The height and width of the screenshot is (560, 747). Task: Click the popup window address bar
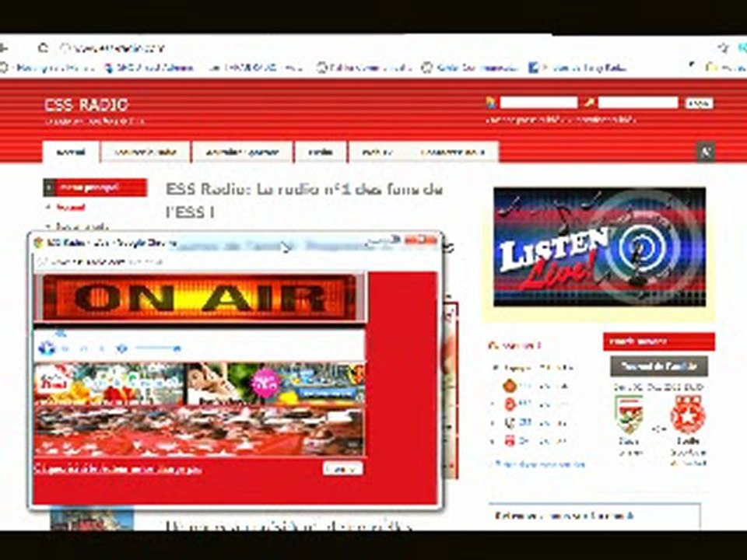coord(236,261)
